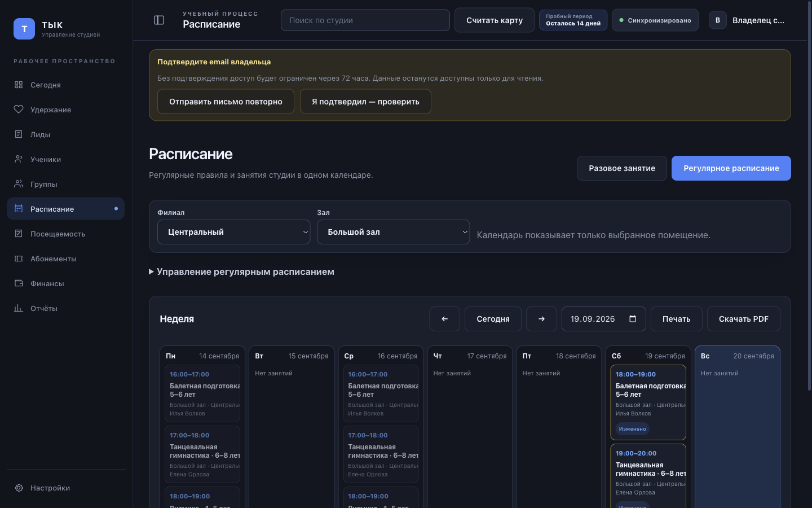Click the Финансы wallet icon
Viewport: 812px width, 508px height.
19,283
